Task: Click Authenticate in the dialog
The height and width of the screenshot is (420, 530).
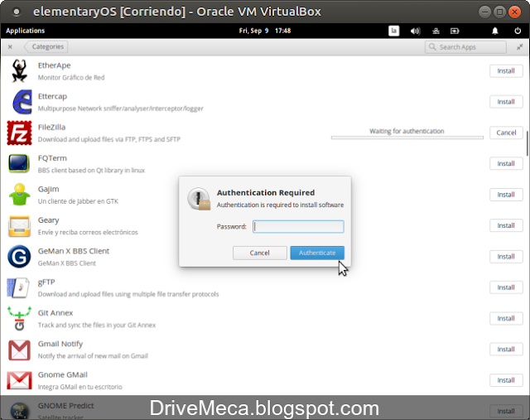Action: 317,253
